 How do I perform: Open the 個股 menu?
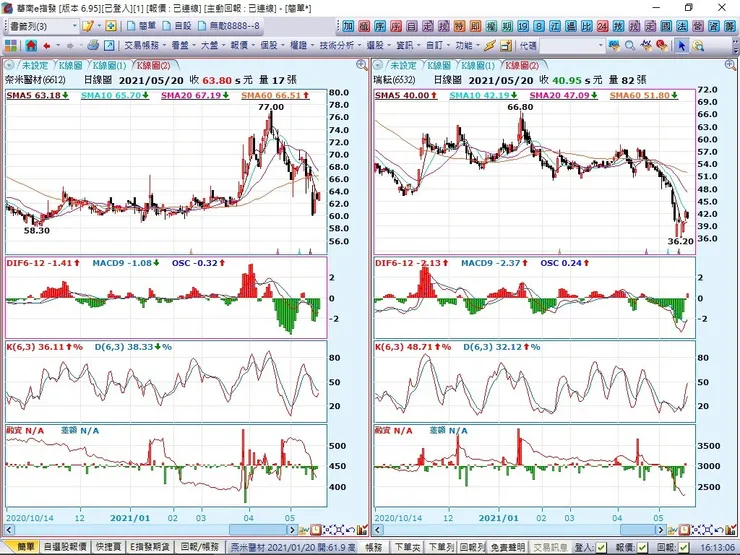[x=272, y=46]
